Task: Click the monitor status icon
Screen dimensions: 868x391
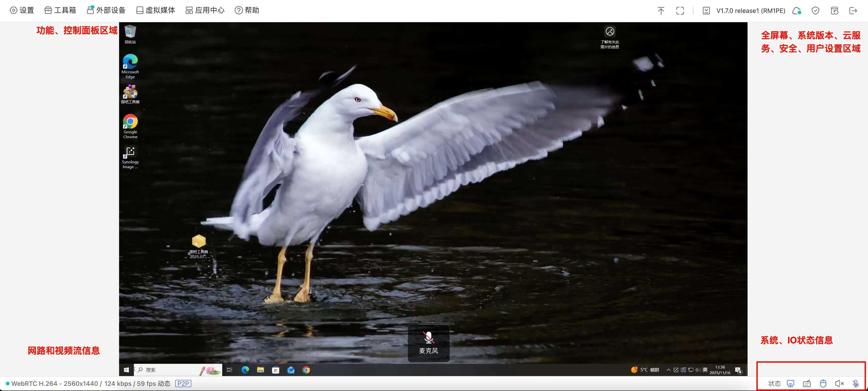Action: pyautogui.click(x=791, y=383)
